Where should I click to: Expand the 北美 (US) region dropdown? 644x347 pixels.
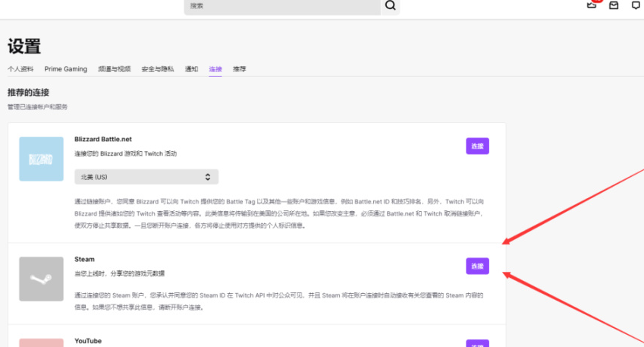(x=146, y=177)
